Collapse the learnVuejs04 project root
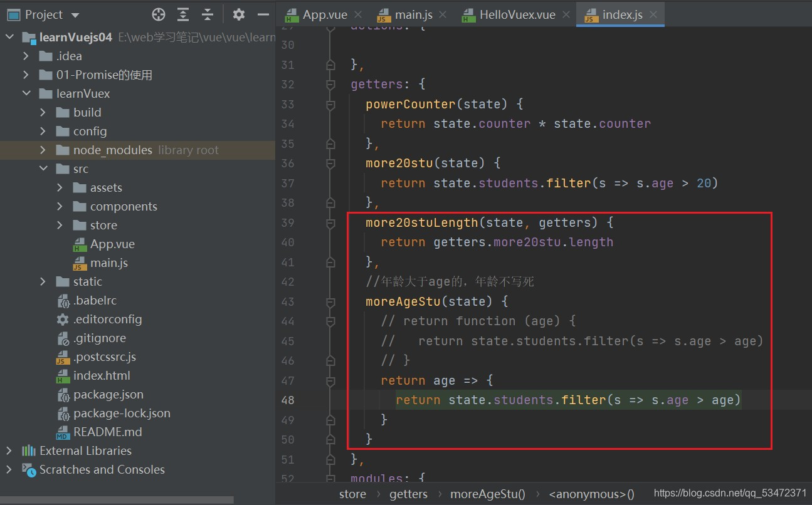Screen dimensions: 812x505 9,37
